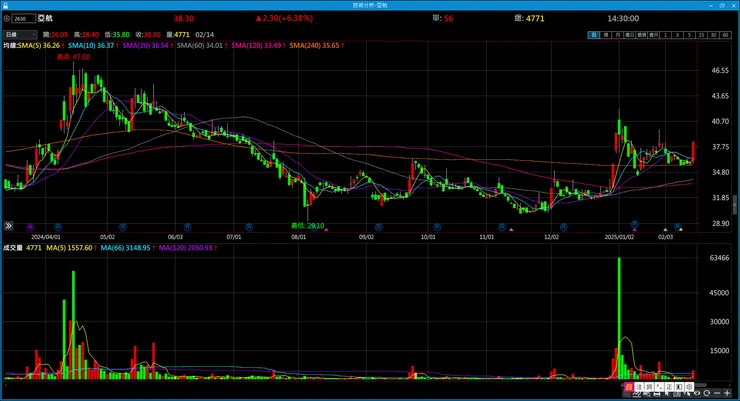This screenshot has width=740, height=401.
Task: Click the cyan triangle marker near 02/03
Action: point(665,230)
